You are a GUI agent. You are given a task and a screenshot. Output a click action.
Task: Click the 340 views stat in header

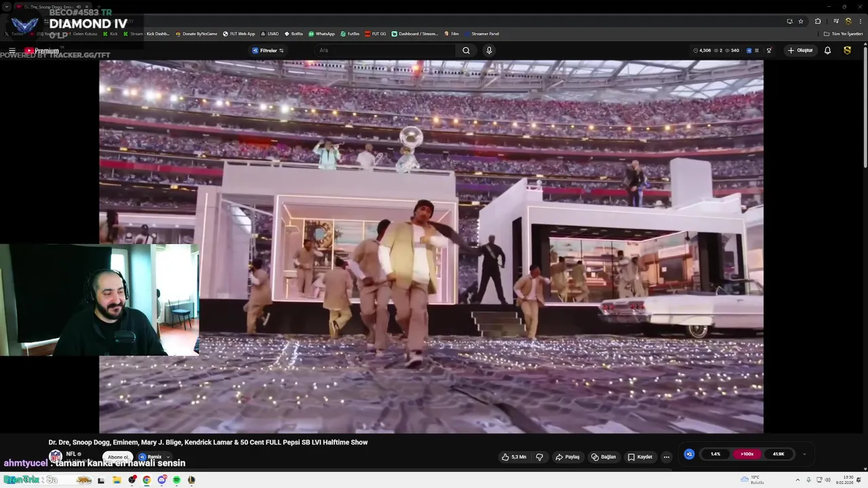pos(732,51)
